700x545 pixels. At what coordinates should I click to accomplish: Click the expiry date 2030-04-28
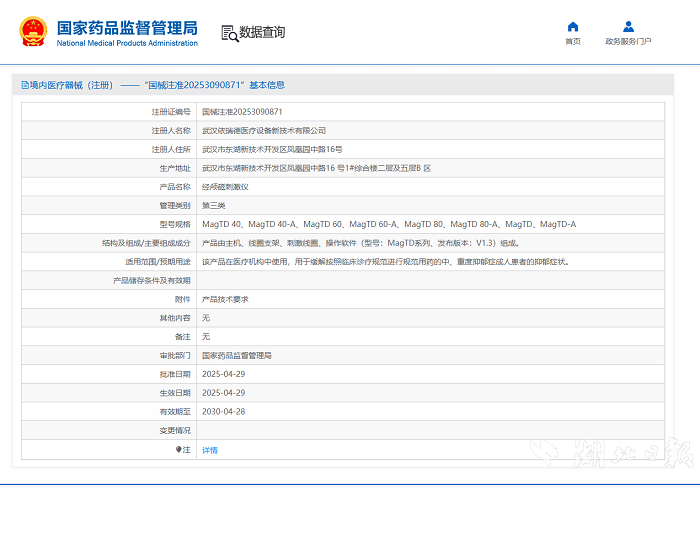(224, 412)
